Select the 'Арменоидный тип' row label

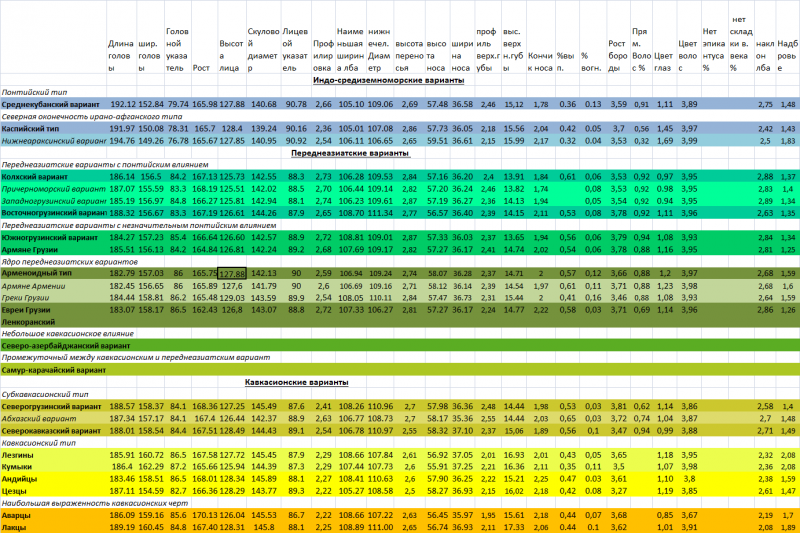(37, 273)
